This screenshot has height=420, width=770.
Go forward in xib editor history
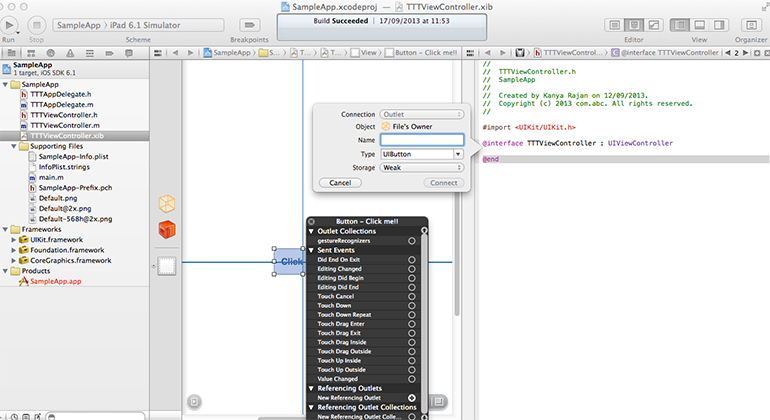tap(190, 53)
